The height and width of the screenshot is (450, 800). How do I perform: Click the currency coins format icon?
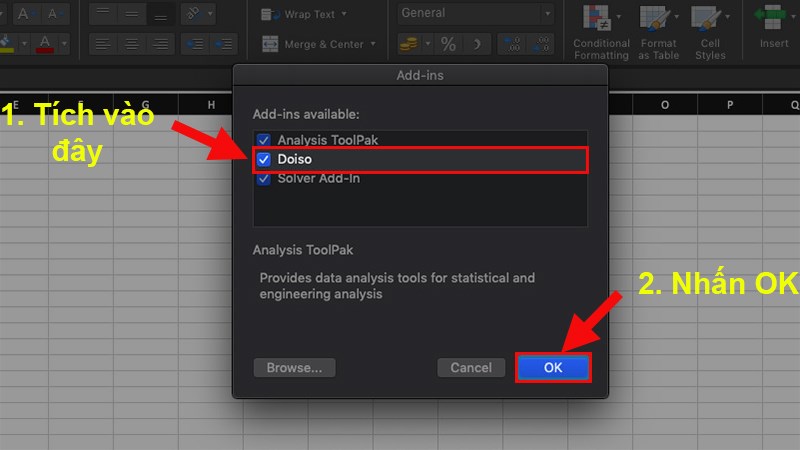pos(408,44)
